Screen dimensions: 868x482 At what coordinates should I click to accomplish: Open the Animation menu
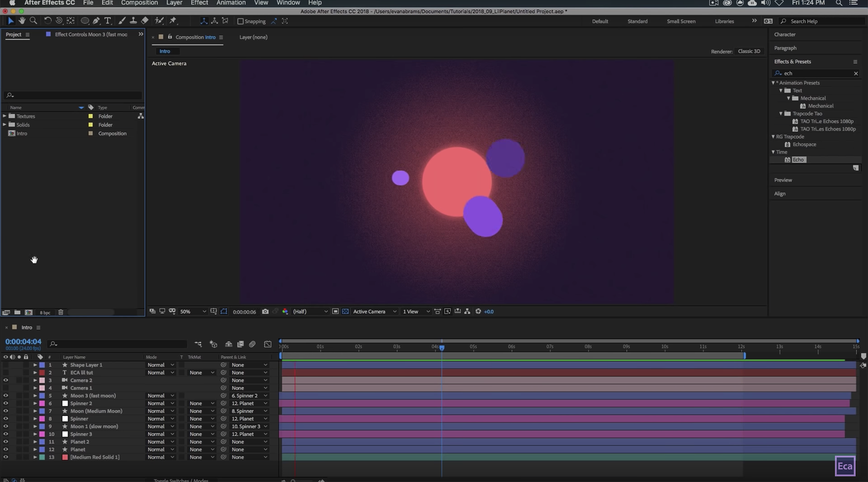click(231, 3)
